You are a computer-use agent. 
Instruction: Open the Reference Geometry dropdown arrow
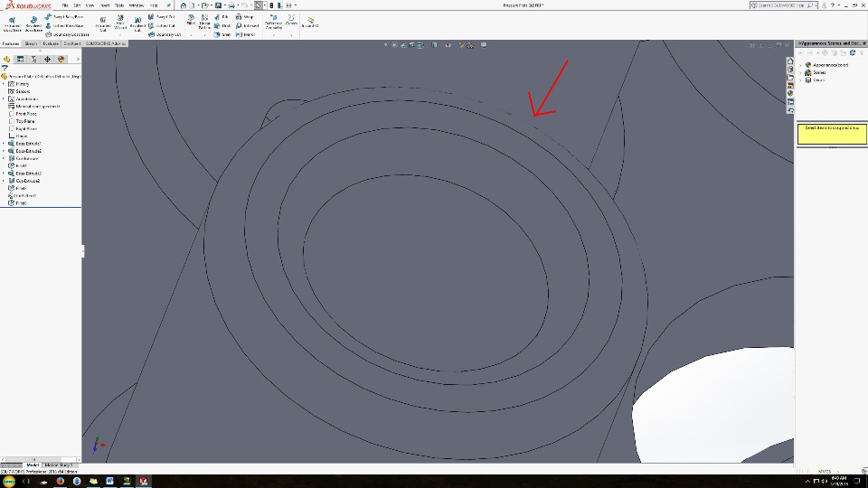[273, 35]
